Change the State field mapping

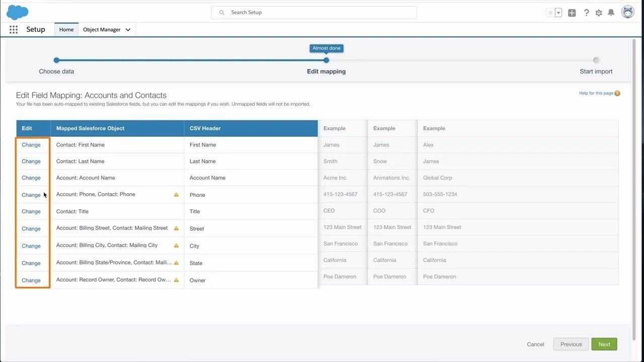point(31,263)
